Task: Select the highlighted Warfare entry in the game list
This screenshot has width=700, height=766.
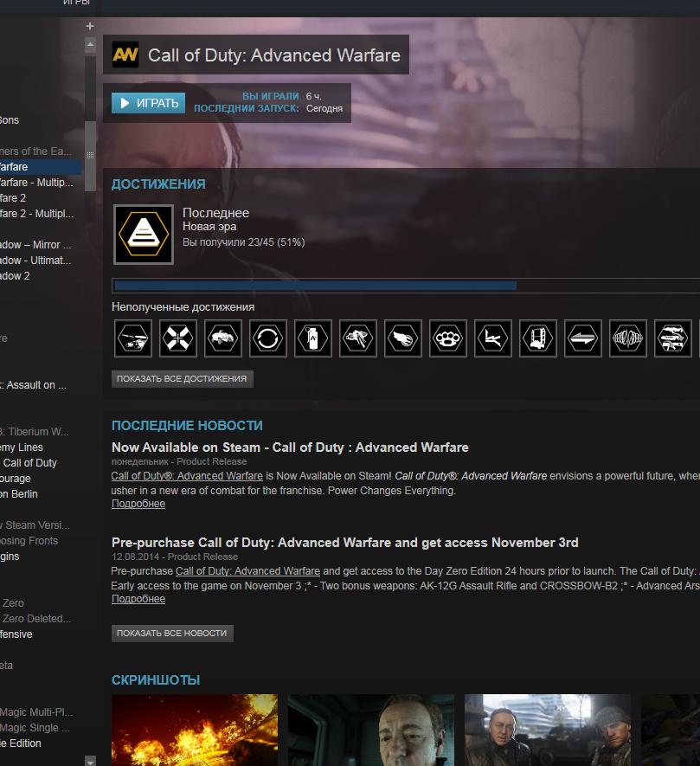Action: pyautogui.click(x=40, y=167)
